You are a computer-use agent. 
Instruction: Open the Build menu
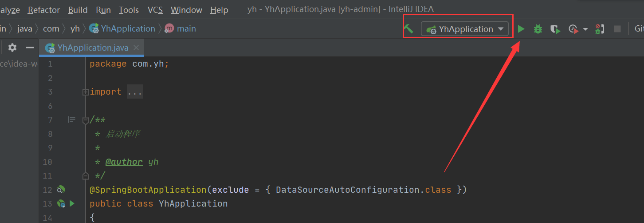tap(78, 10)
